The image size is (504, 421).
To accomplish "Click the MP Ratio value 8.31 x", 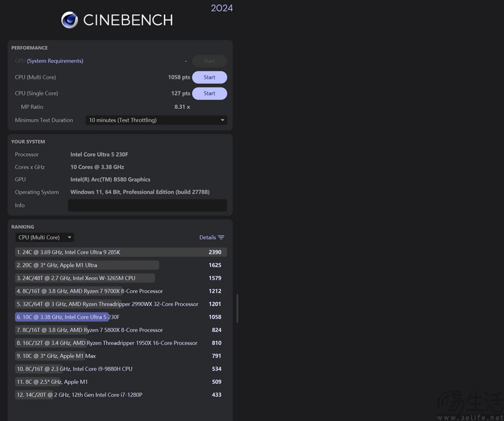I will [182, 107].
